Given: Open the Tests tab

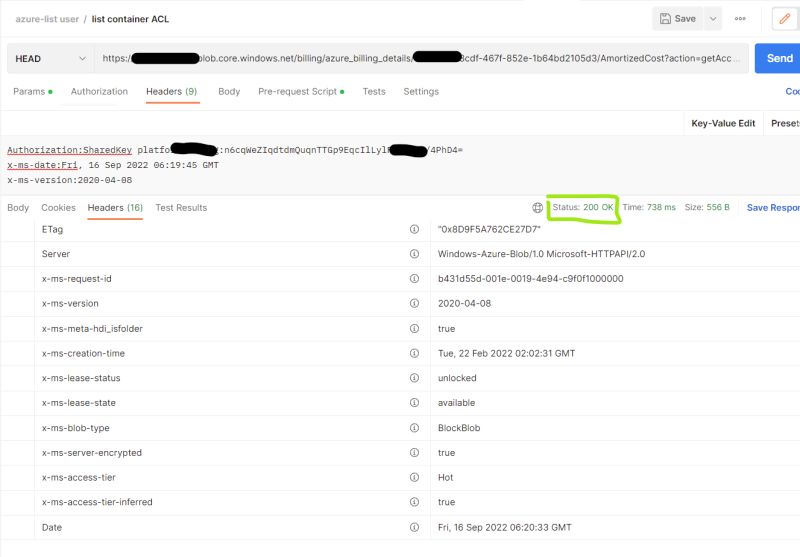Looking at the screenshot, I should (374, 92).
